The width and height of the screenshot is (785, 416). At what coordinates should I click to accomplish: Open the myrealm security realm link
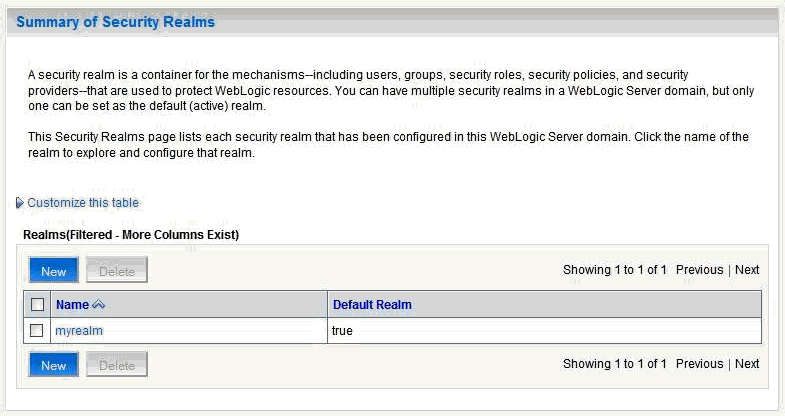click(x=79, y=331)
